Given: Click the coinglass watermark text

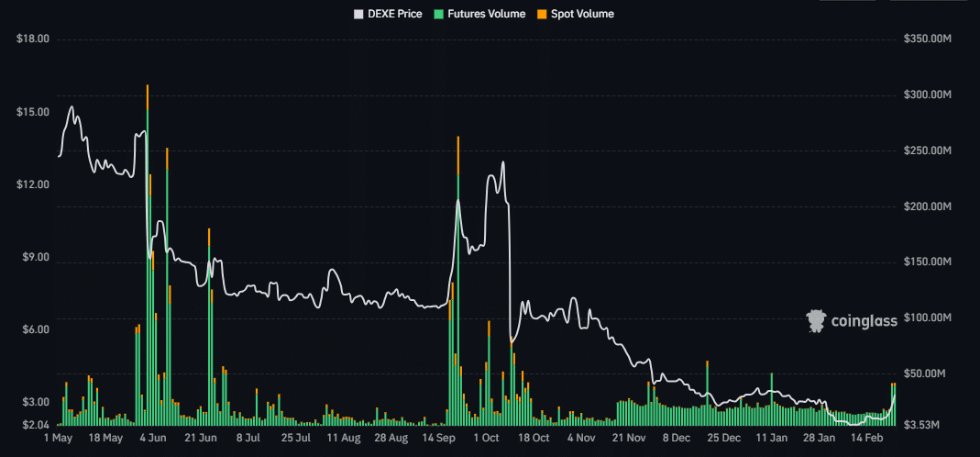Looking at the screenshot, I should [864, 321].
